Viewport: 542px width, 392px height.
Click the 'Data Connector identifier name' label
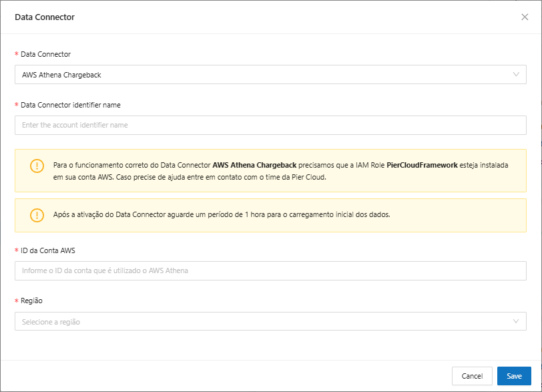click(x=70, y=105)
